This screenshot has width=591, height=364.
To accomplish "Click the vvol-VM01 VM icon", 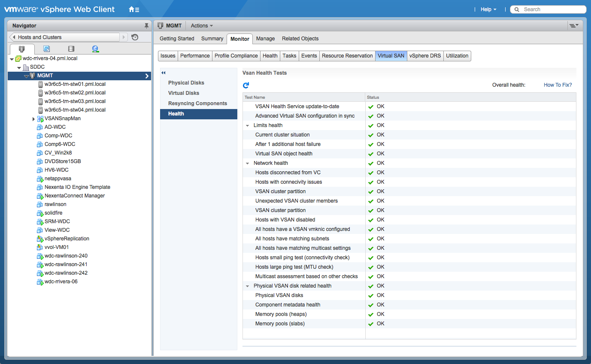I will pyautogui.click(x=39, y=247).
